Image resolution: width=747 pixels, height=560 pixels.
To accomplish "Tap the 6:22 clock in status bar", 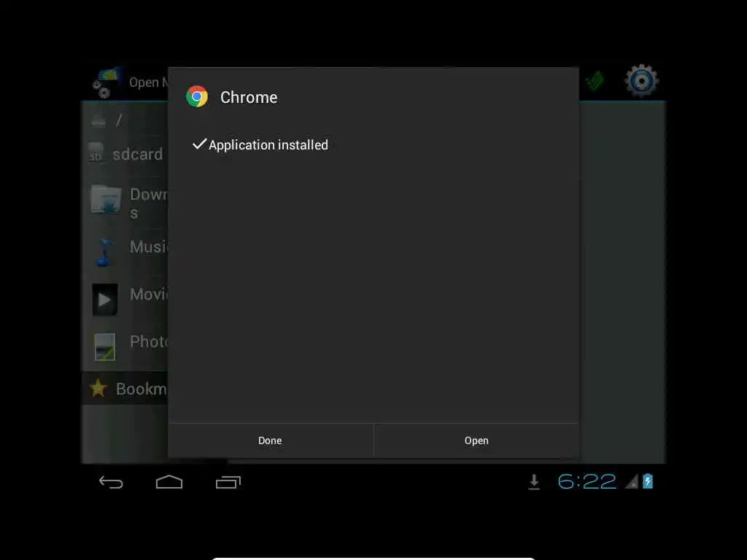I will [587, 481].
